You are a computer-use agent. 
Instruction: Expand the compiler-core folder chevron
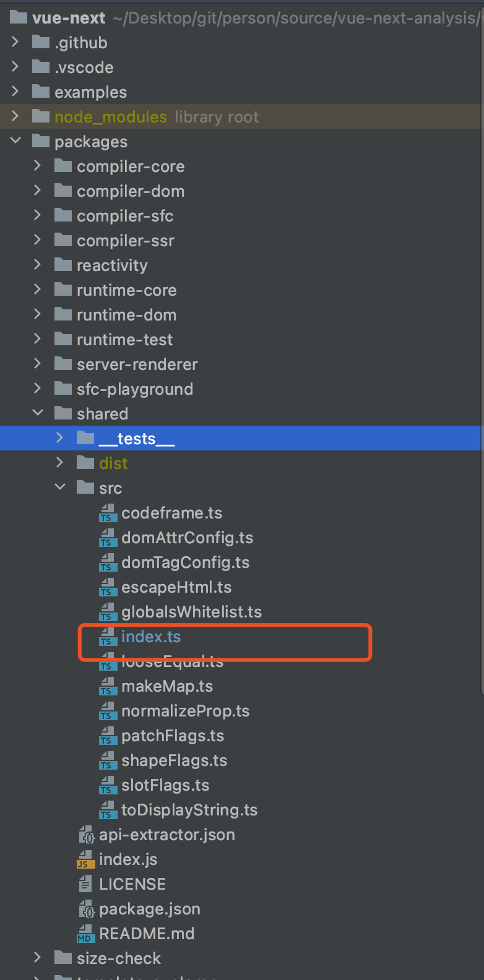pyautogui.click(x=38, y=166)
